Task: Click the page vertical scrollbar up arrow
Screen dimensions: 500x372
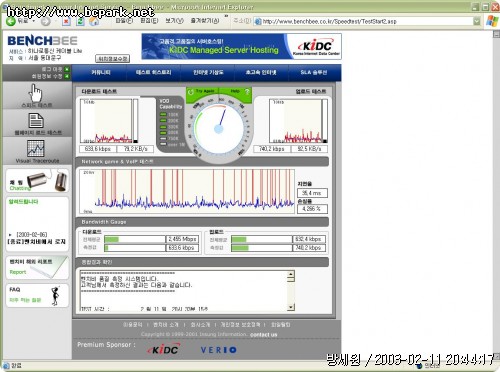Action: point(496,34)
